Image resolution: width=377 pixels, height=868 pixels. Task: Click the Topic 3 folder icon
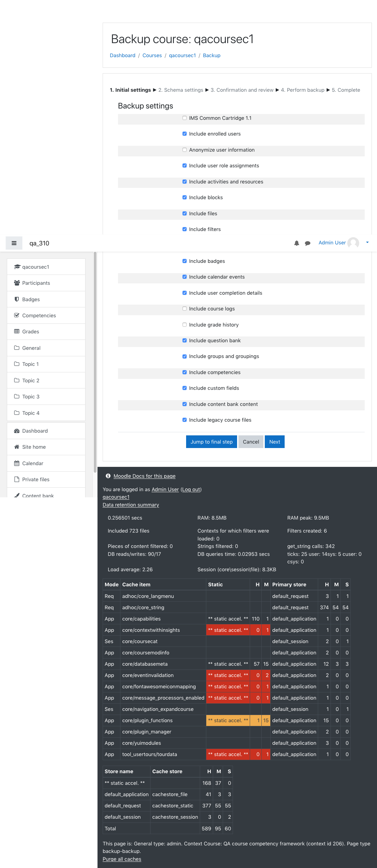17,396
